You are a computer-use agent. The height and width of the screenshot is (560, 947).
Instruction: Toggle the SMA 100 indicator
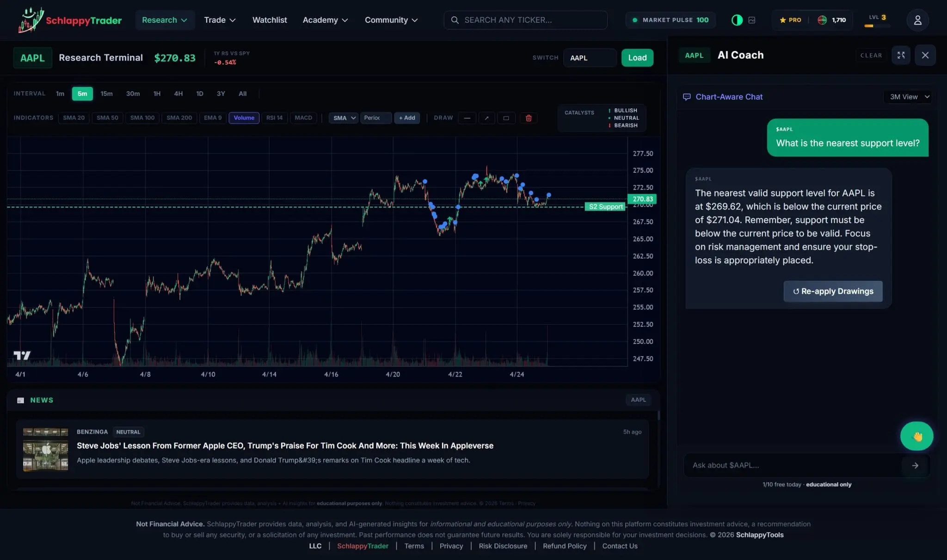tap(142, 118)
